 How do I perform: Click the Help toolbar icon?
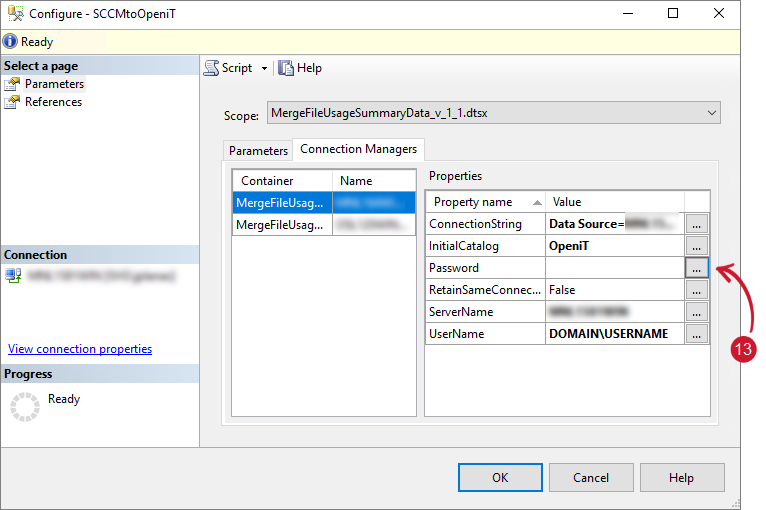285,68
